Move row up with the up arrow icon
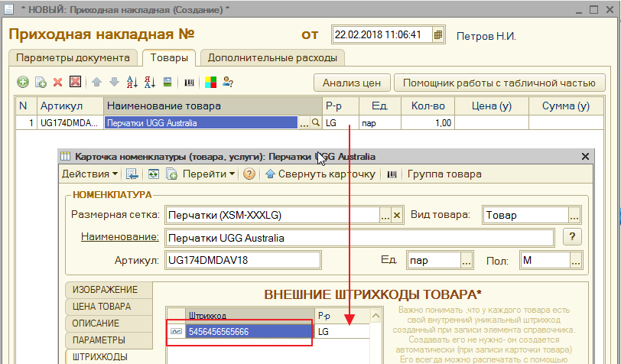621x364 pixels. coord(96,83)
